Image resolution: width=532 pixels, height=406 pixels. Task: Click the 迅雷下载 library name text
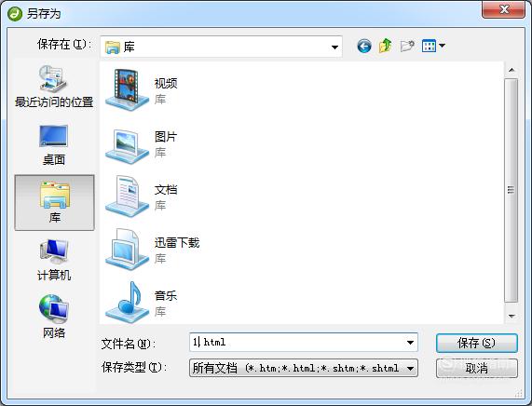(177, 242)
